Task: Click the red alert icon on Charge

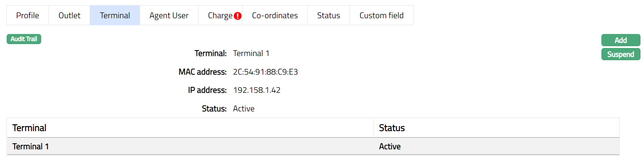Action: coord(238,16)
